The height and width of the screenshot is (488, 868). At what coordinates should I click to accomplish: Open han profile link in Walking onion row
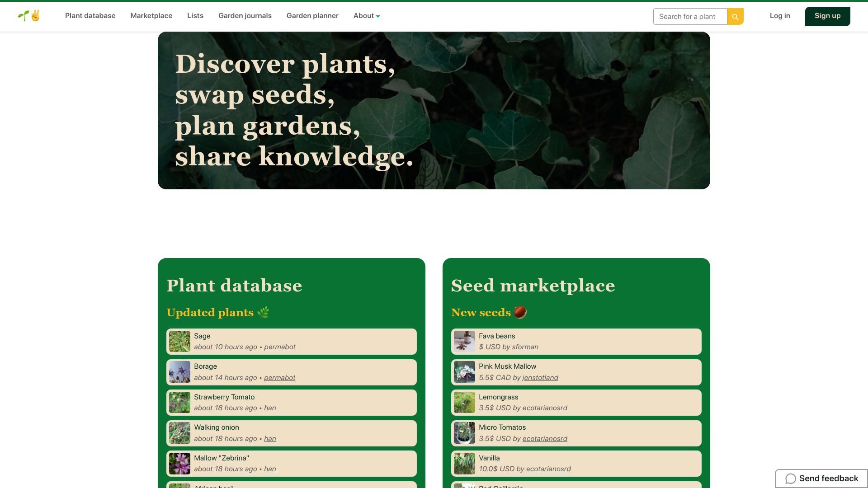pos(270,439)
